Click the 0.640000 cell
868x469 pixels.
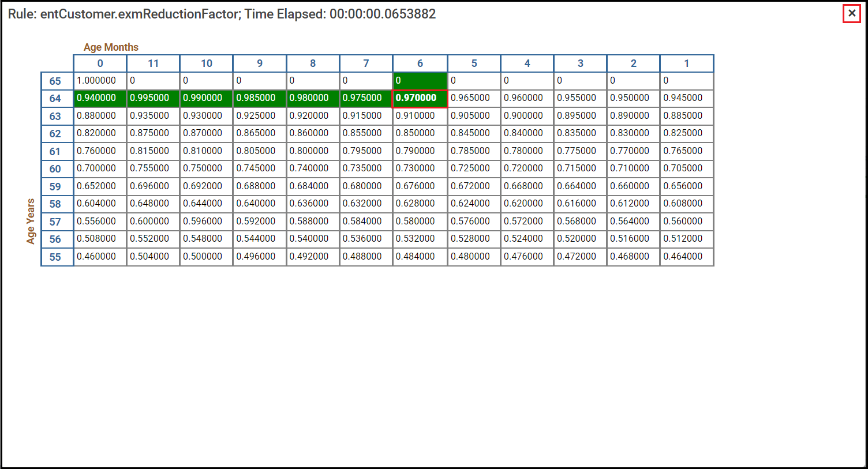click(x=259, y=204)
